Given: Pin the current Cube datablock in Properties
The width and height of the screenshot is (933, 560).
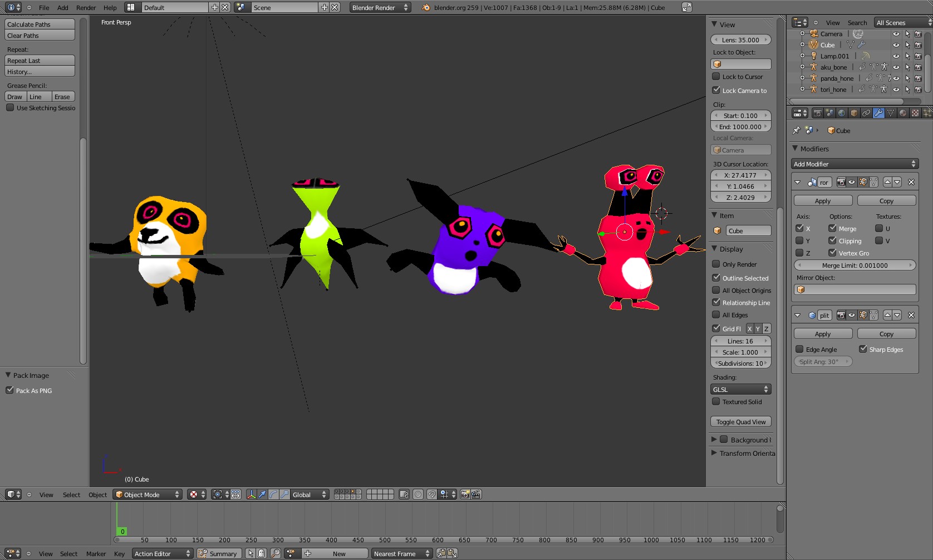Looking at the screenshot, I should 796,130.
